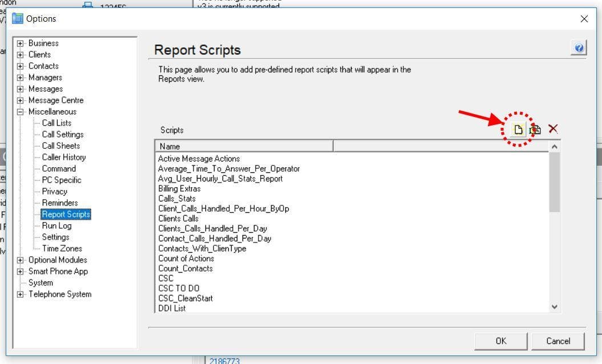Viewport: 602px width, 364px height.
Task: Click the red delete script icon
Action: tap(553, 128)
